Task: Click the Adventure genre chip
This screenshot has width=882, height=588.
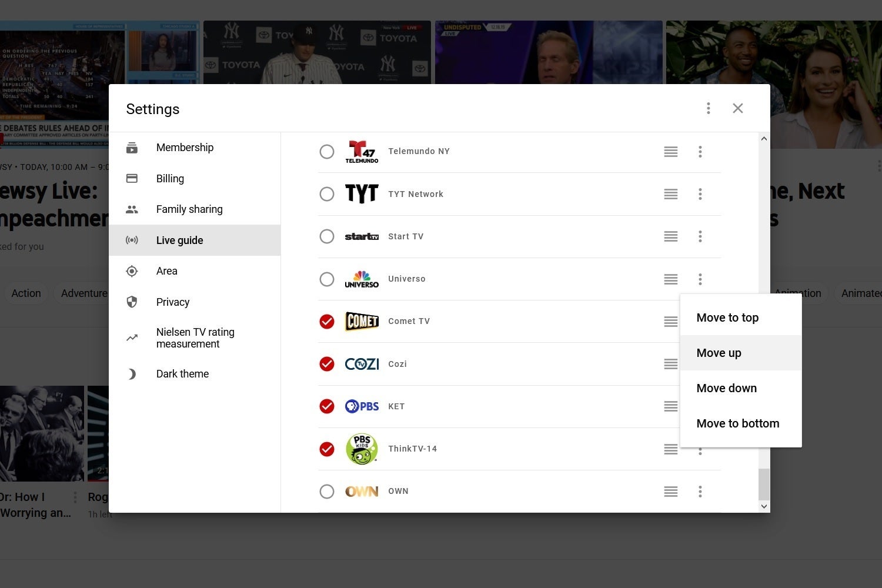Action: (83, 293)
